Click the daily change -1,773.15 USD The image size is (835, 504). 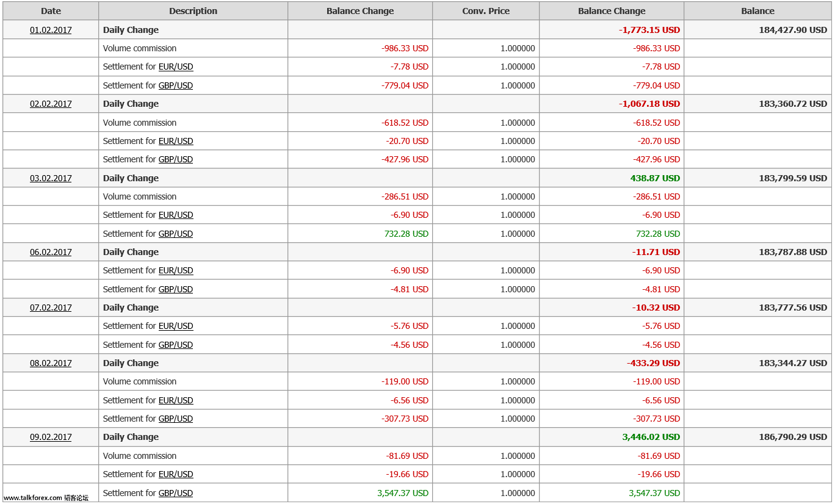649,30
